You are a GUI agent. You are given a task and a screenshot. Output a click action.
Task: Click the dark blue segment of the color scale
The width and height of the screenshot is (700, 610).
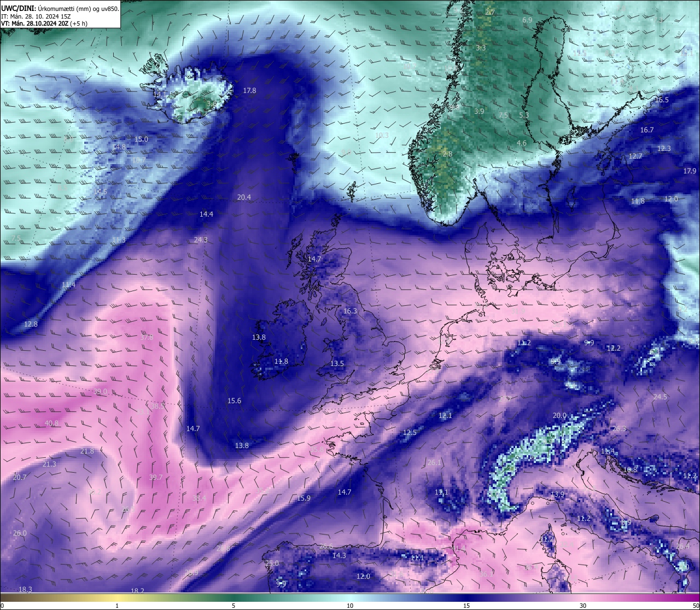tap(466, 597)
